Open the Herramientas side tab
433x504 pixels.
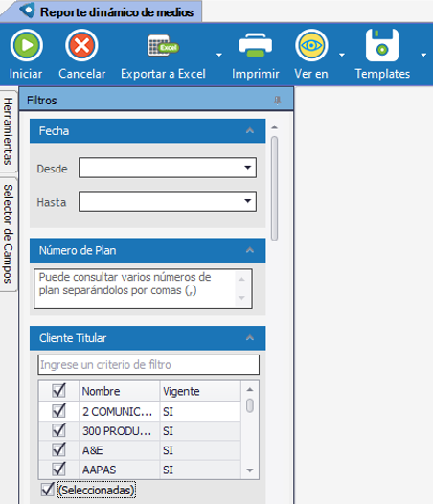coord(8,131)
